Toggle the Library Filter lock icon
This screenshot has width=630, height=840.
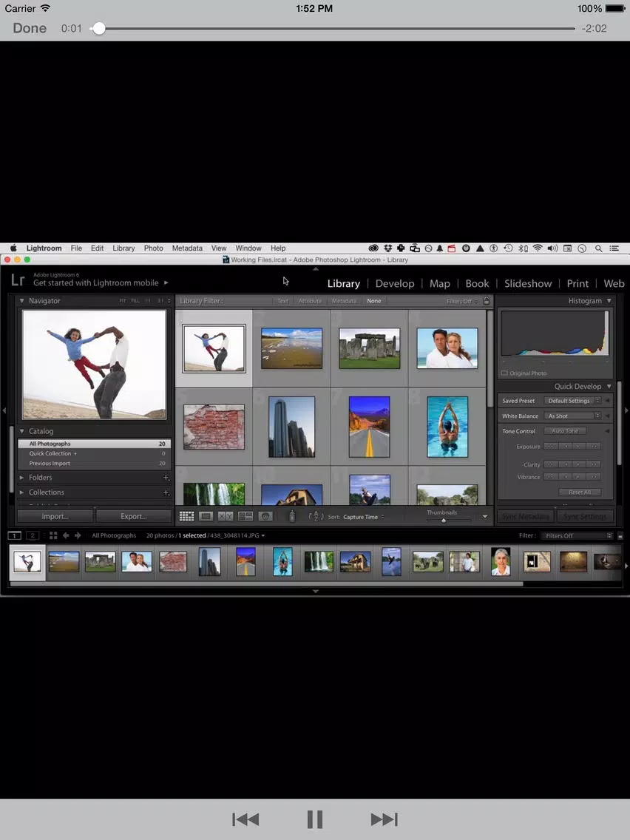click(x=487, y=300)
